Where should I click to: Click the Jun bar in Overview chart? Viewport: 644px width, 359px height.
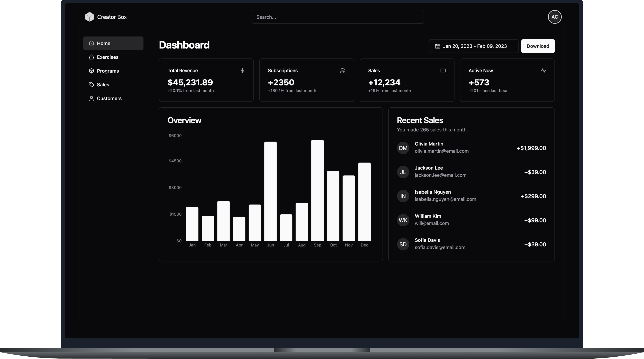[271, 191]
